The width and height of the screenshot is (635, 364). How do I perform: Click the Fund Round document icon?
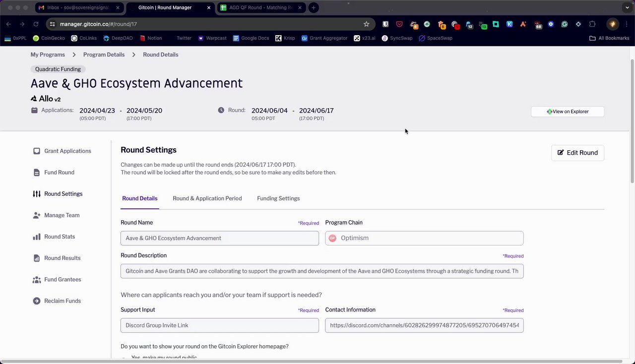37,173
